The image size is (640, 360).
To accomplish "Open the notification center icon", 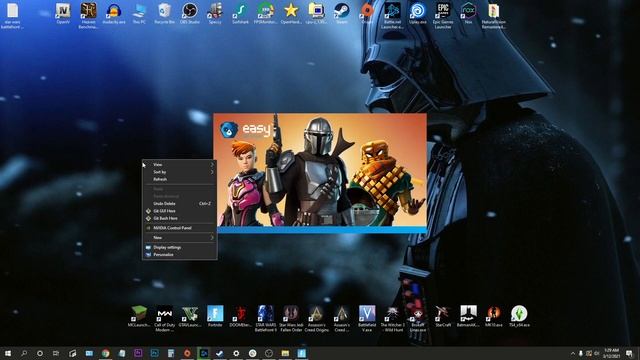I will click(629, 353).
